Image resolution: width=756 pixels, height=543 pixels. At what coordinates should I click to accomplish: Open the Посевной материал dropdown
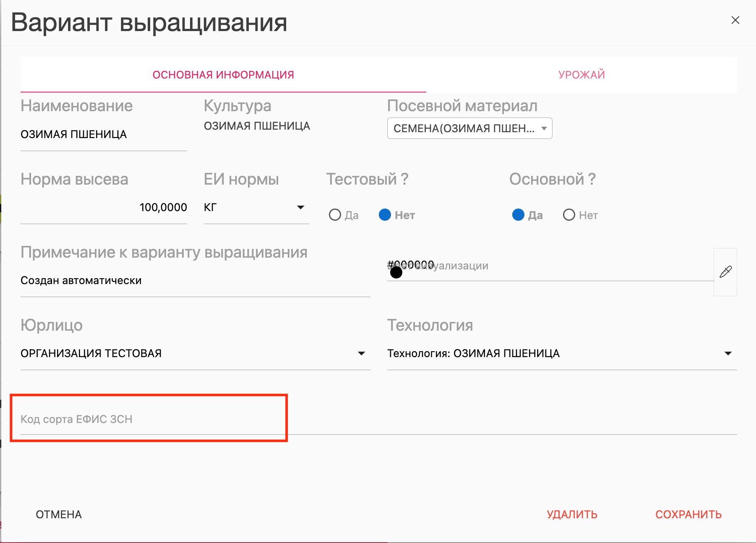click(x=469, y=128)
